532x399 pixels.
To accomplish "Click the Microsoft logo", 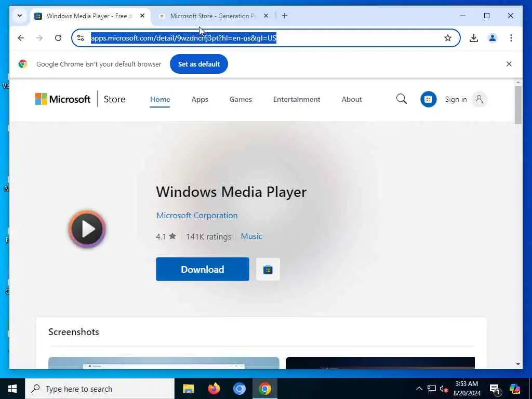I will [x=63, y=99].
